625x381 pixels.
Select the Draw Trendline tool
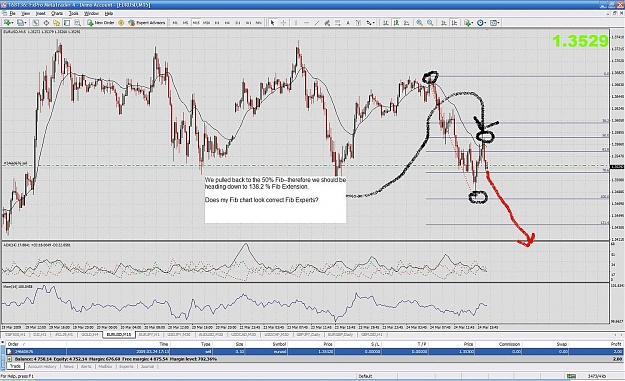[x=316, y=23]
